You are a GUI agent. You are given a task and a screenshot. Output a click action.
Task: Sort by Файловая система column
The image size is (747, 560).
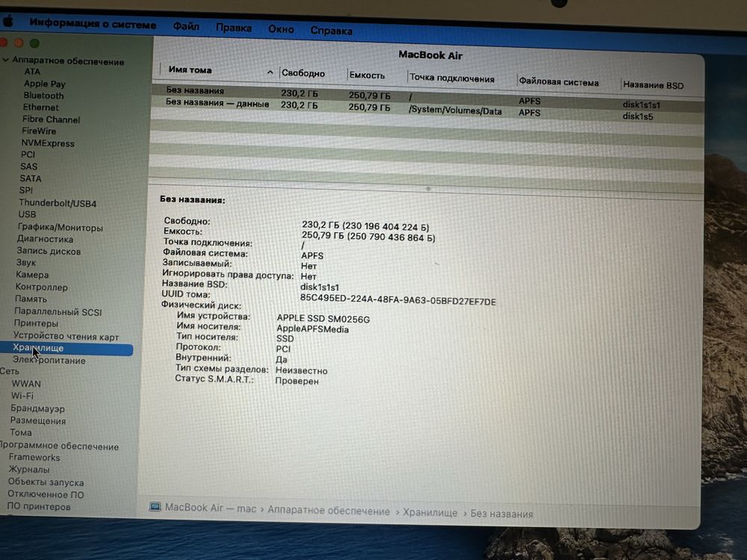(558, 82)
